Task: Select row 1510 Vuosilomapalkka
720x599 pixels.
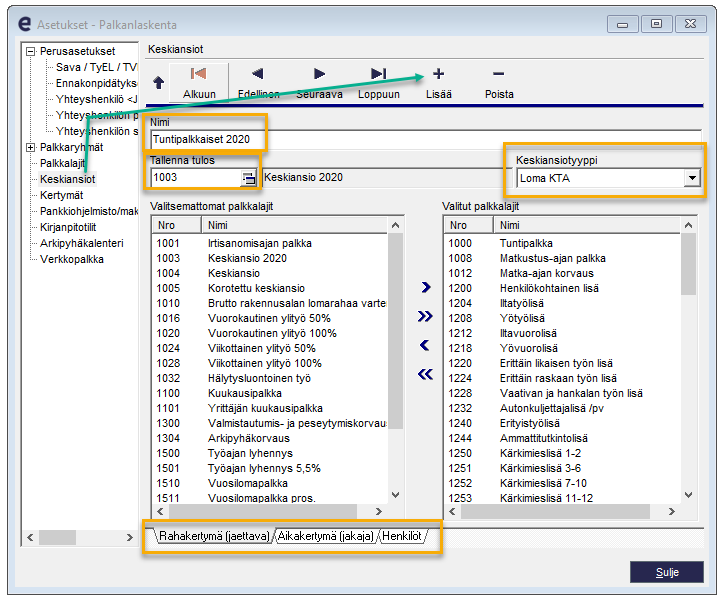Action: pyautogui.click(x=270, y=483)
